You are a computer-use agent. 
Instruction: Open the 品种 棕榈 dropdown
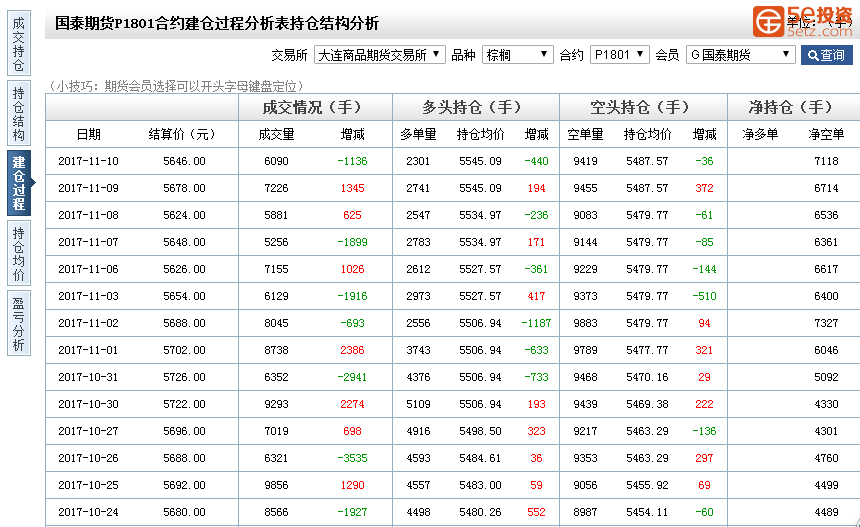pyautogui.click(x=517, y=55)
